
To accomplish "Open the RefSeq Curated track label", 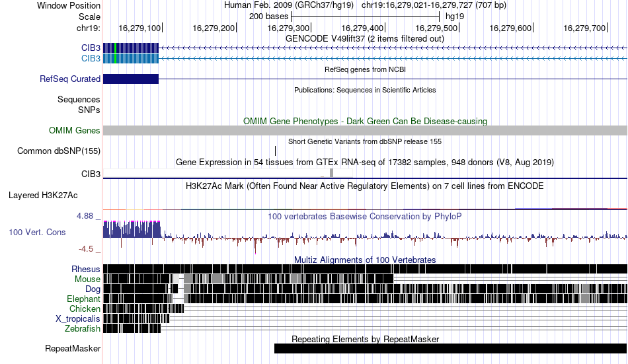I will point(70,79).
